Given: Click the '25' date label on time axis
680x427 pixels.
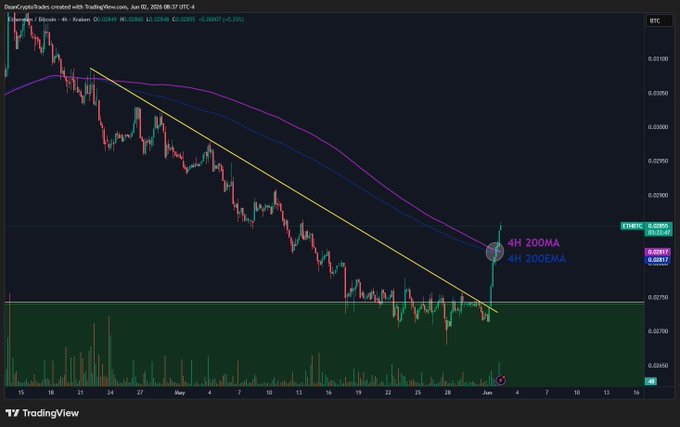Looking at the screenshot, I should [x=418, y=393].
